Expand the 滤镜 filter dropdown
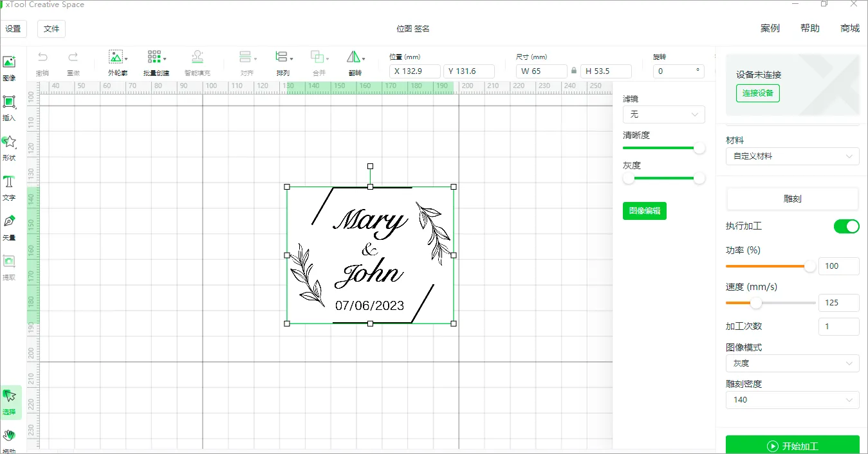868x454 pixels. tap(664, 114)
